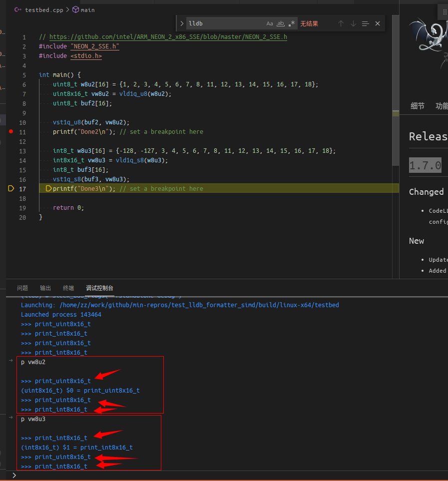448x481 pixels.
Task: Open the 细节 tab in extension page
Action: (418, 106)
